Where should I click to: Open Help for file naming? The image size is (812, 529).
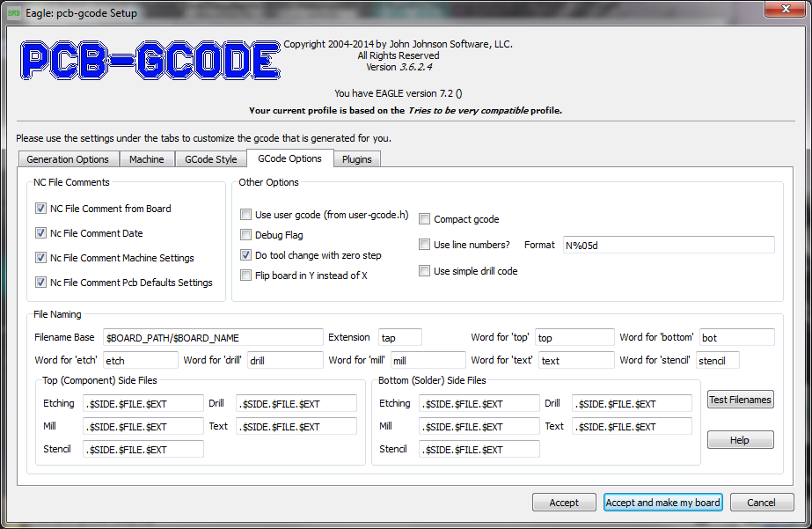pyautogui.click(x=741, y=440)
